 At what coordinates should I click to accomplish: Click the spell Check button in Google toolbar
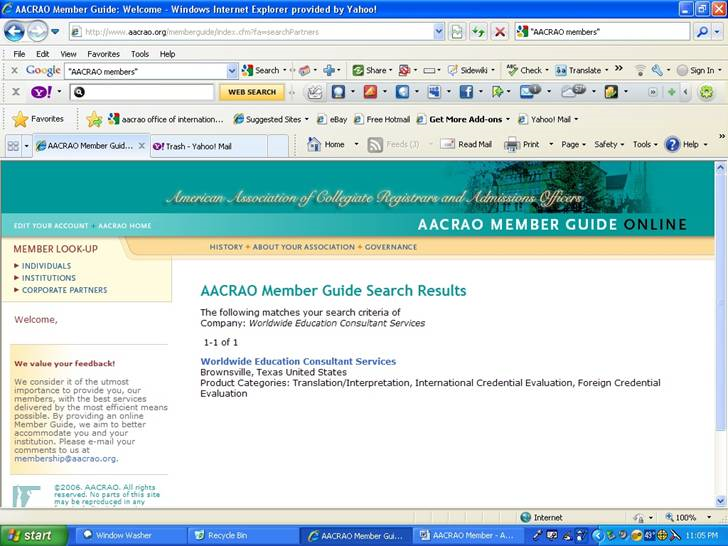[525, 71]
